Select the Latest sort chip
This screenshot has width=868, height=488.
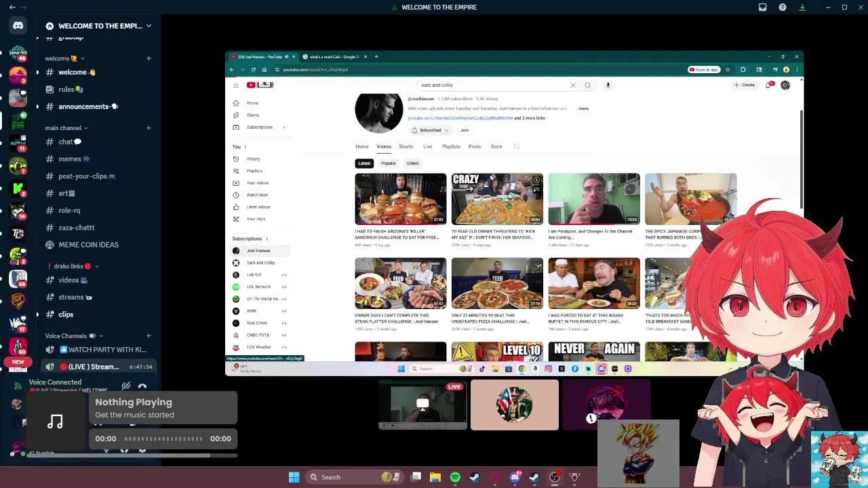[364, 163]
